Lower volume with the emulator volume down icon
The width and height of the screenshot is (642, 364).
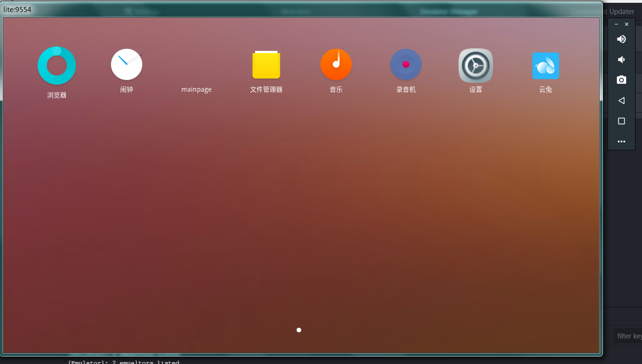[621, 60]
